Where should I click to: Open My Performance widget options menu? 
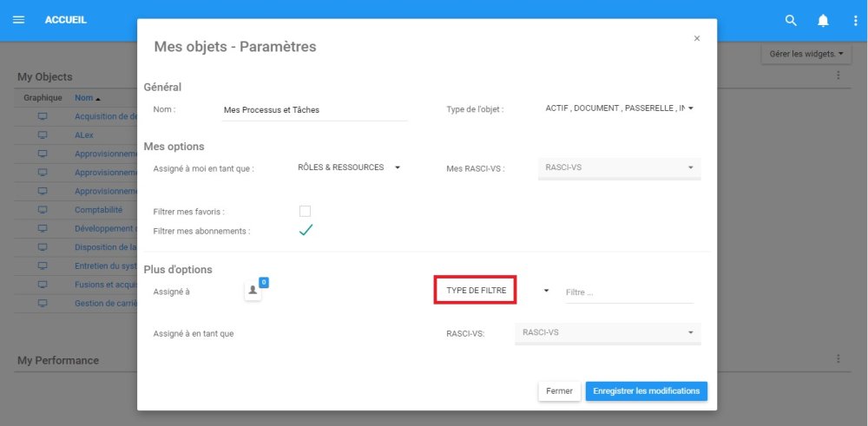838,359
